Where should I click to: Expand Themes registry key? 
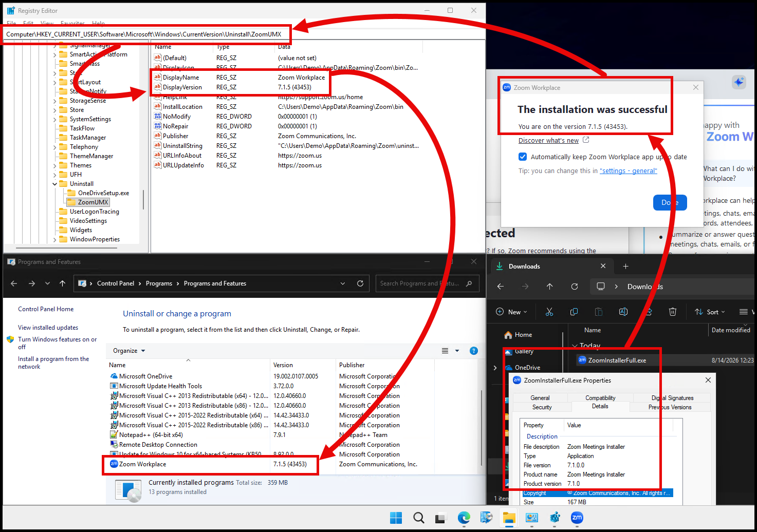coord(55,165)
